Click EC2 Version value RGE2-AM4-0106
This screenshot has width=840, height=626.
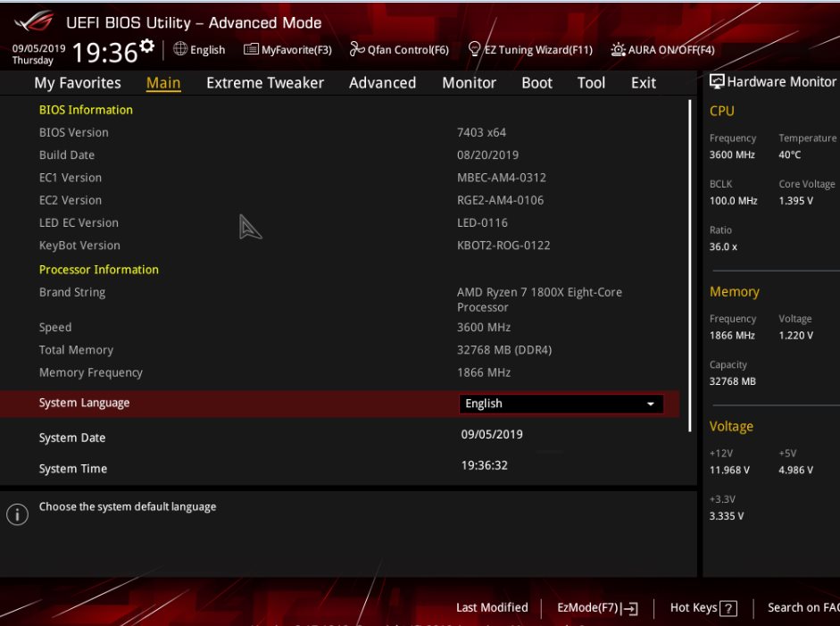pyautogui.click(x=501, y=200)
